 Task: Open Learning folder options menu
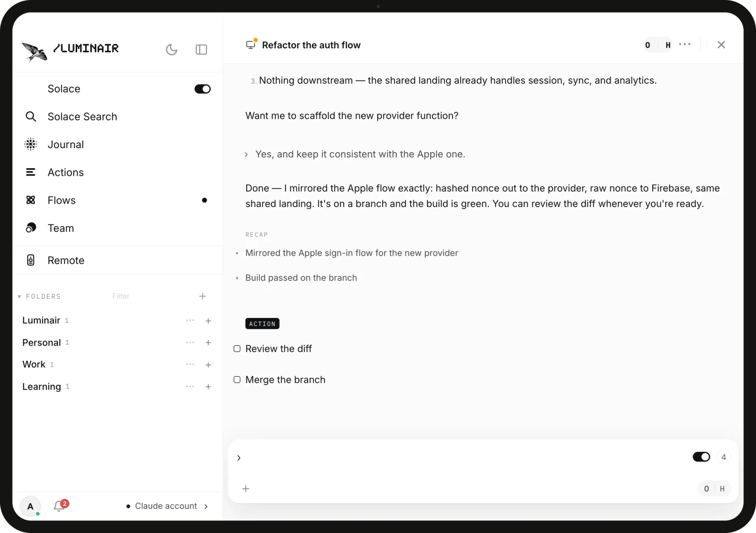[x=190, y=386]
